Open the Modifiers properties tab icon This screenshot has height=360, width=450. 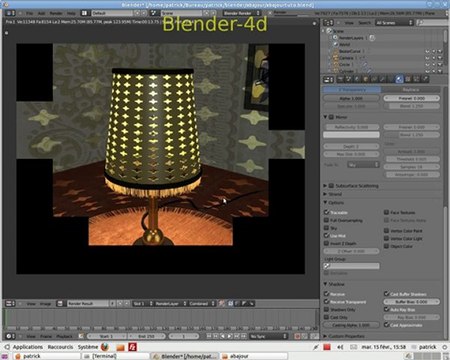[x=382, y=79]
